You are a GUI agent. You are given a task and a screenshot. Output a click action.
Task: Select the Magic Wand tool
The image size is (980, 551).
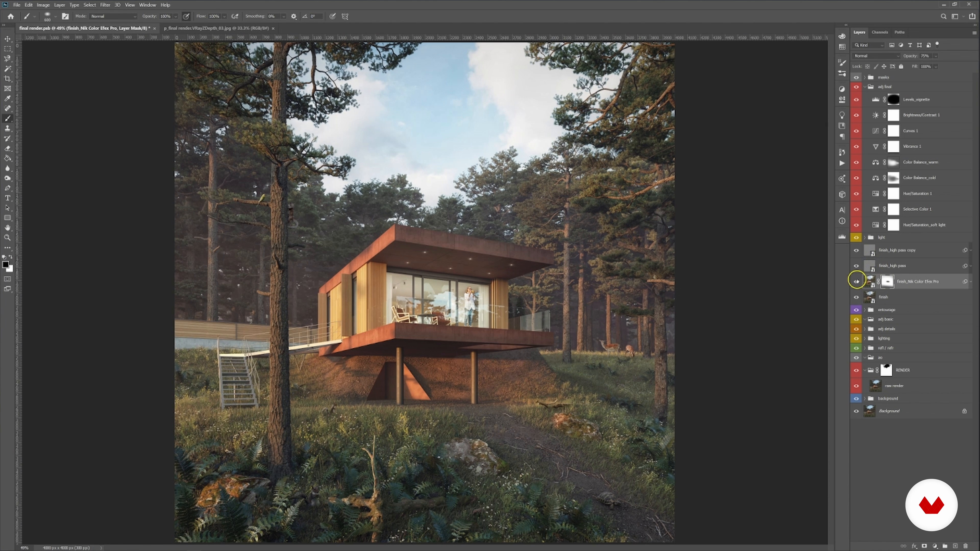[7, 68]
